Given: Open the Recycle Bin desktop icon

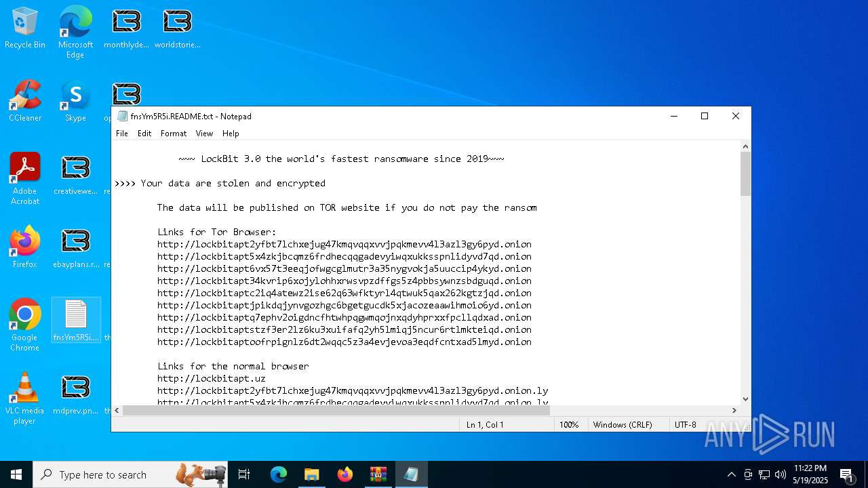Looking at the screenshot, I should coord(25,28).
